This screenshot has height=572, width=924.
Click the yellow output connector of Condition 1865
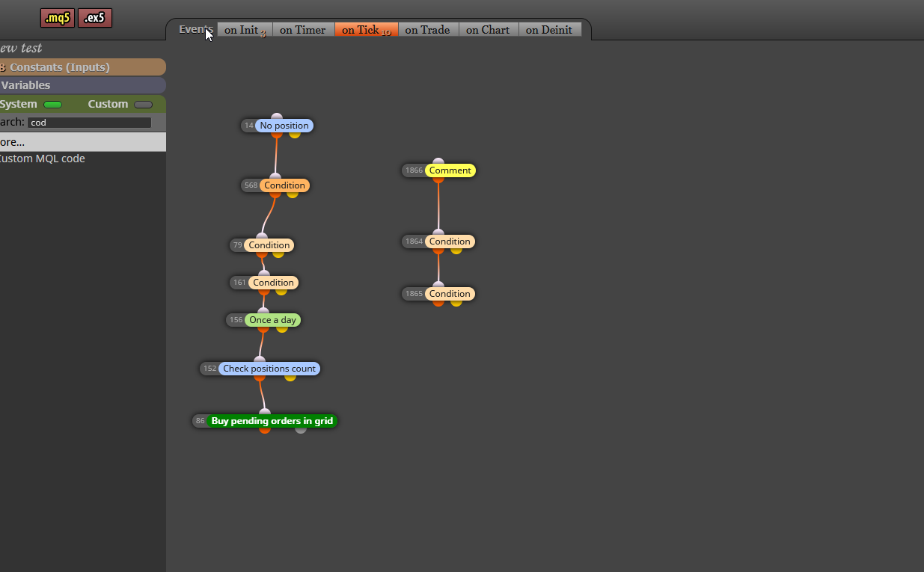[x=456, y=303]
